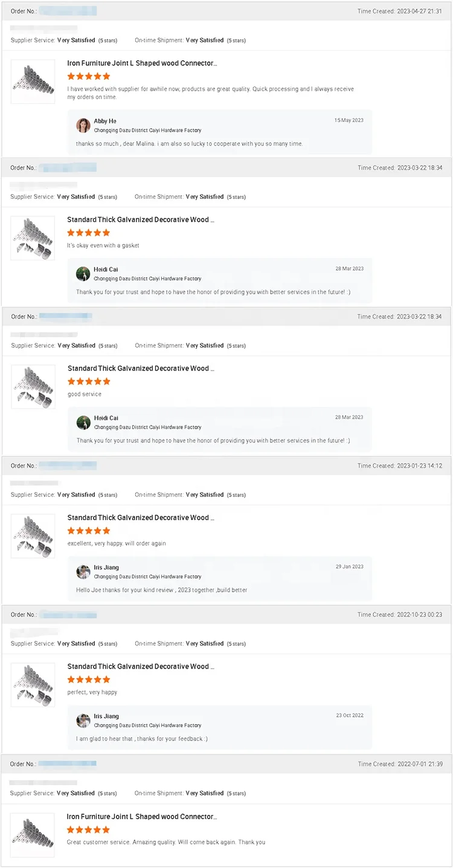453x868 pixels.
Task: Open product thumbnail for 2023-04-27 order
Action: pos(33,82)
